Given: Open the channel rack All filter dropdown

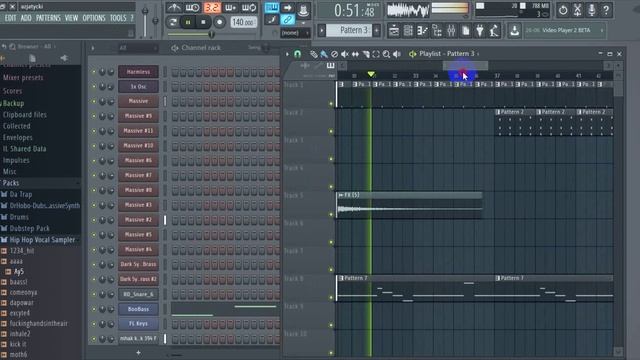Looking at the screenshot, I should 138,48.
